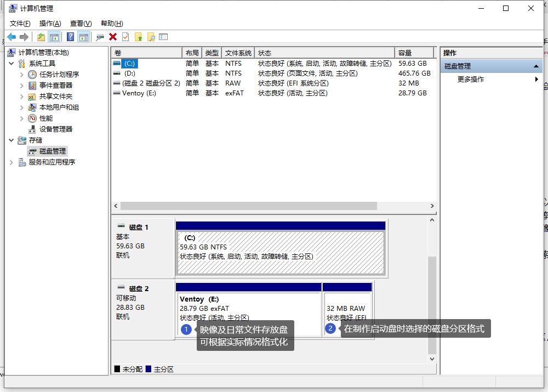Select 设备管理器 in the left tree
Viewport: 548px width, 392px height.
coord(55,129)
